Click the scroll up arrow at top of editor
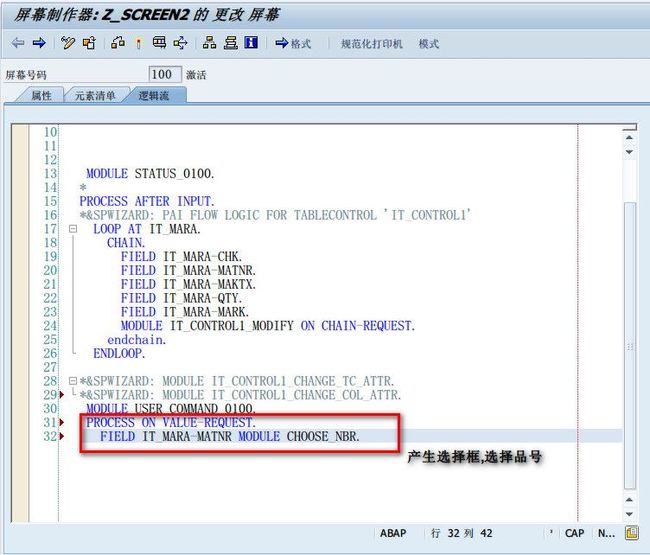Viewport: 650px width, 555px height. tap(629, 138)
